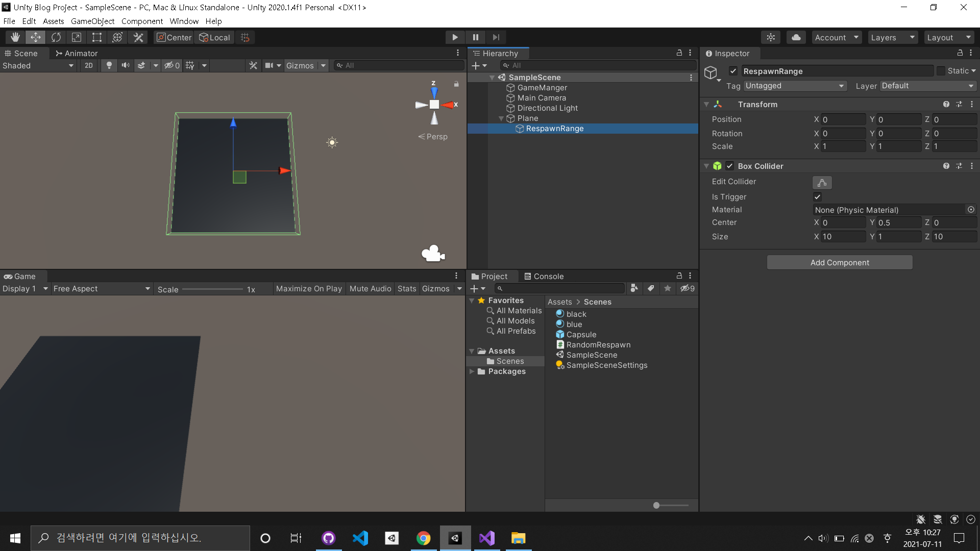Toggle Maximize On Play
This screenshot has width=980, height=551.
pos(309,289)
